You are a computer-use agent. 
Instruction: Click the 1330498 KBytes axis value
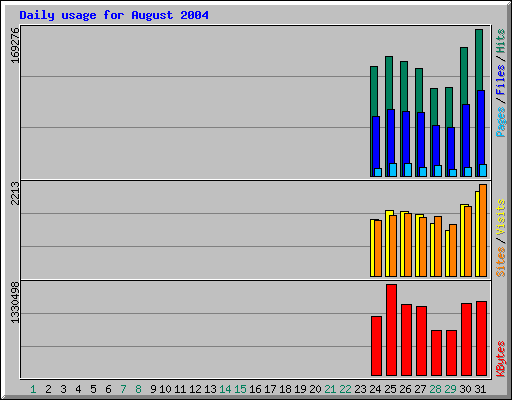[x=15, y=303]
